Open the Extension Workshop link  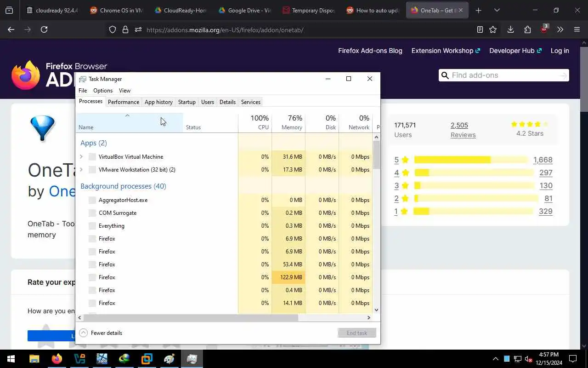click(x=446, y=51)
